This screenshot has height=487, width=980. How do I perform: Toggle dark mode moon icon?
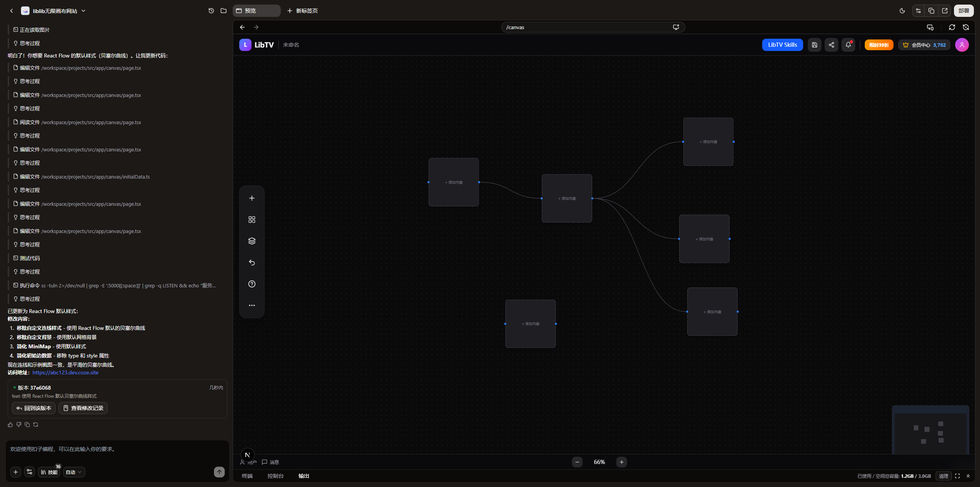pyautogui.click(x=902, y=11)
